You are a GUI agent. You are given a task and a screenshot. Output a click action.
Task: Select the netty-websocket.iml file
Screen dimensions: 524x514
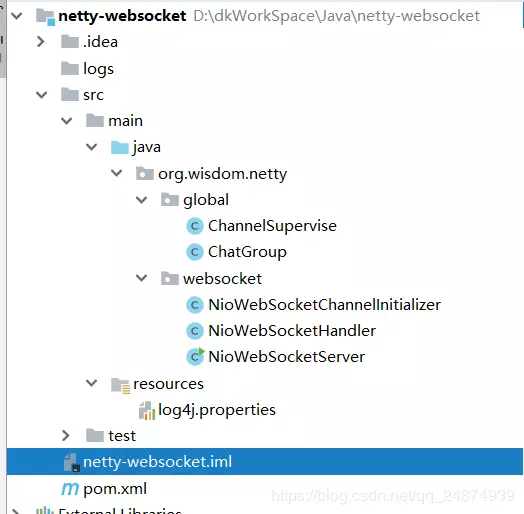pos(265,462)
